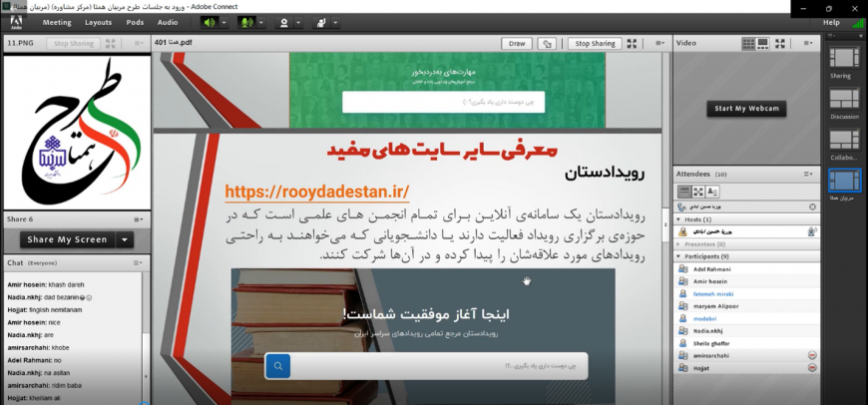Viewport: 868px width, 405px height.
Task: Click the raise hand status icon
Action: [x=320, y=23]
